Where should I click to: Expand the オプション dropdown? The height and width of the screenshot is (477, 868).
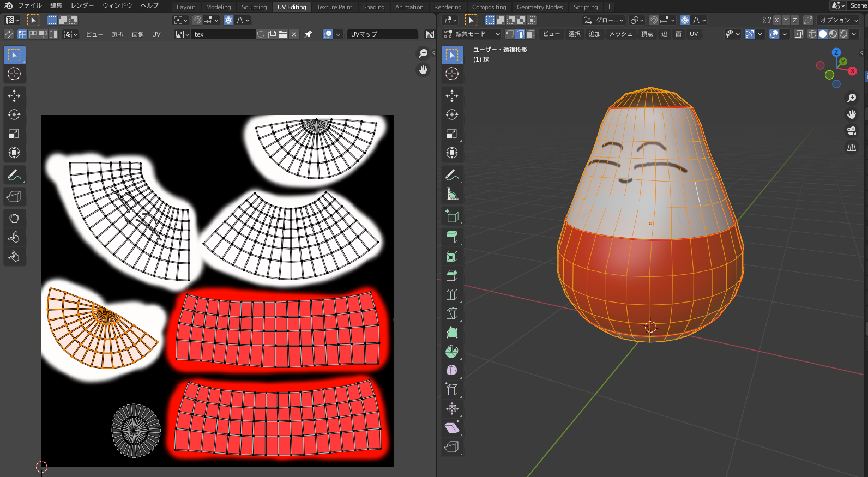(839, 20)
